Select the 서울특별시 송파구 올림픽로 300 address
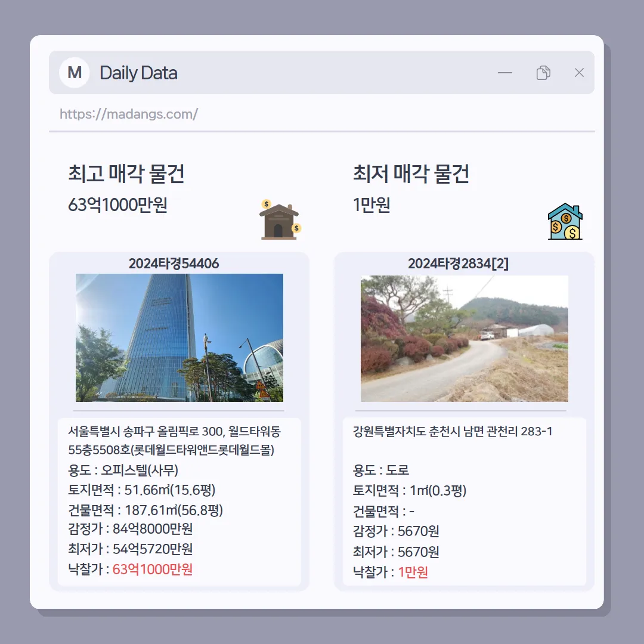The image size is (644, 644). pos(174,431)
